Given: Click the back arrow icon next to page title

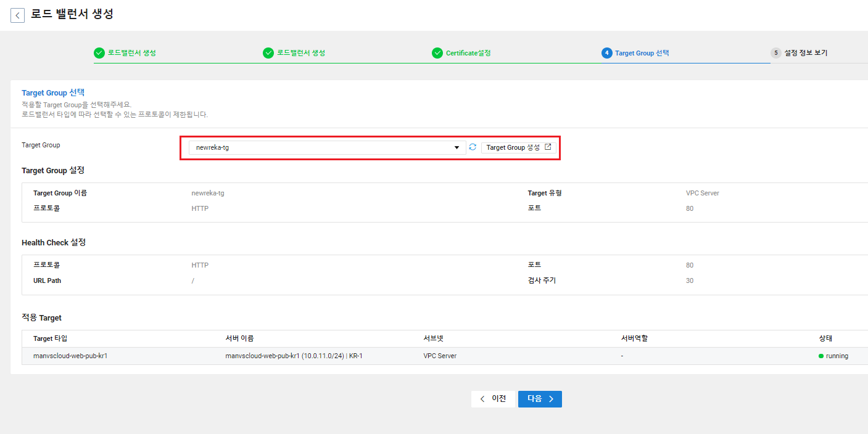Looking at the screenshot, I should [17, 15].
